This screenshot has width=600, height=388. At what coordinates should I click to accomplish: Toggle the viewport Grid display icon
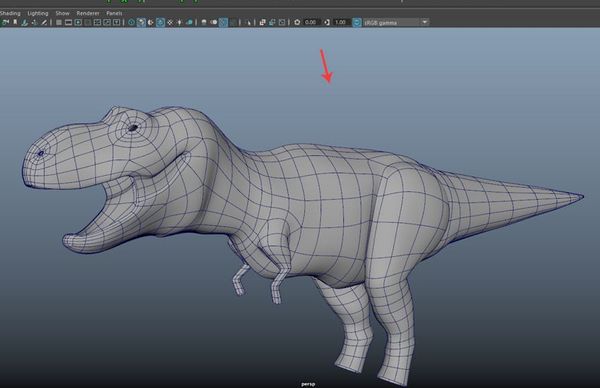(x=59, y=22)
